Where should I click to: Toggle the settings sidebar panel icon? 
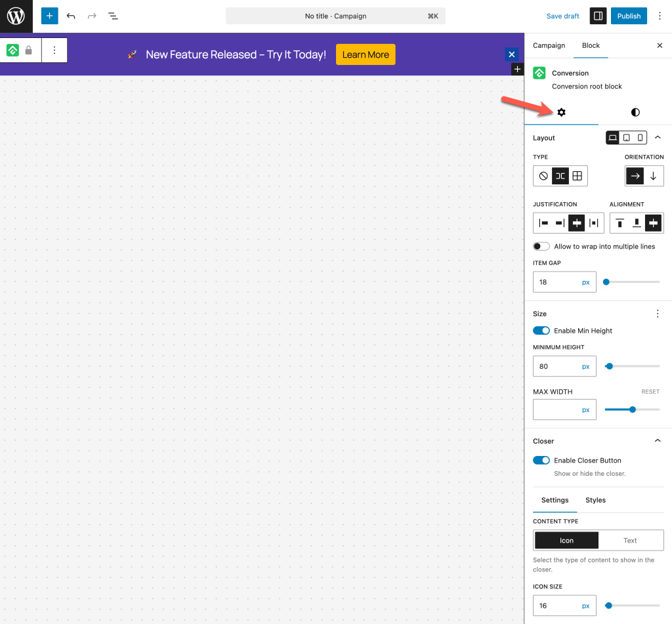click(598, 16)
